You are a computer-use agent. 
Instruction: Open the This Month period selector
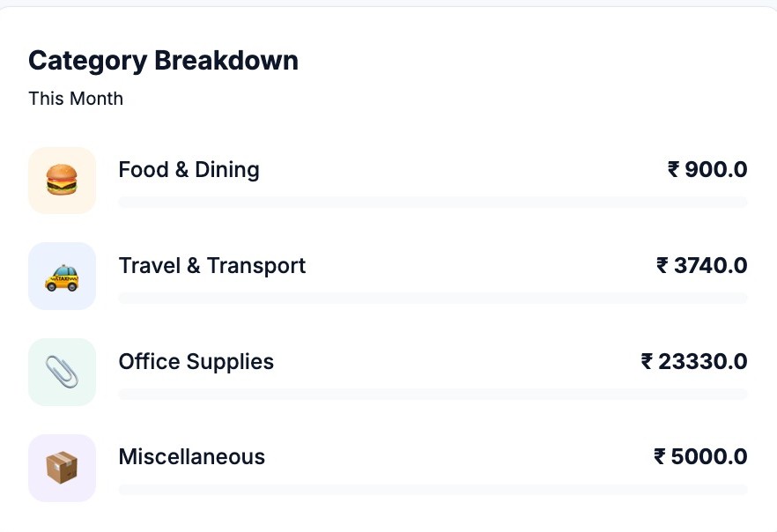[76, 99]
